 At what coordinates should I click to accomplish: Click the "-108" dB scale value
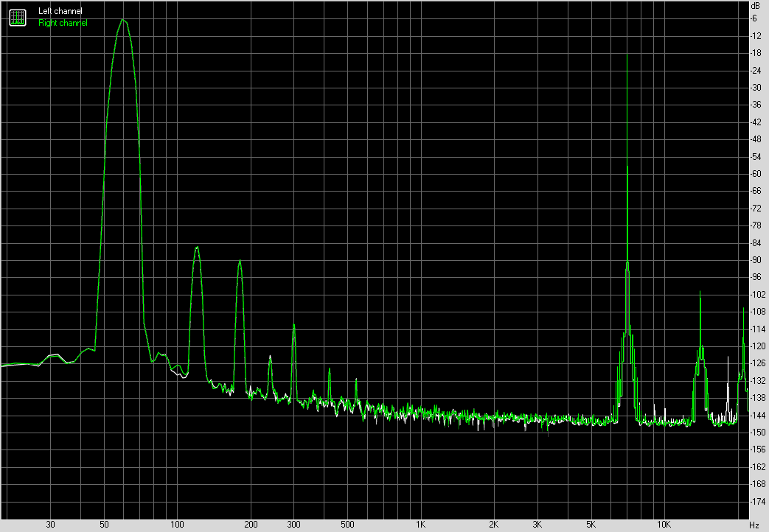tap(758, 312)
